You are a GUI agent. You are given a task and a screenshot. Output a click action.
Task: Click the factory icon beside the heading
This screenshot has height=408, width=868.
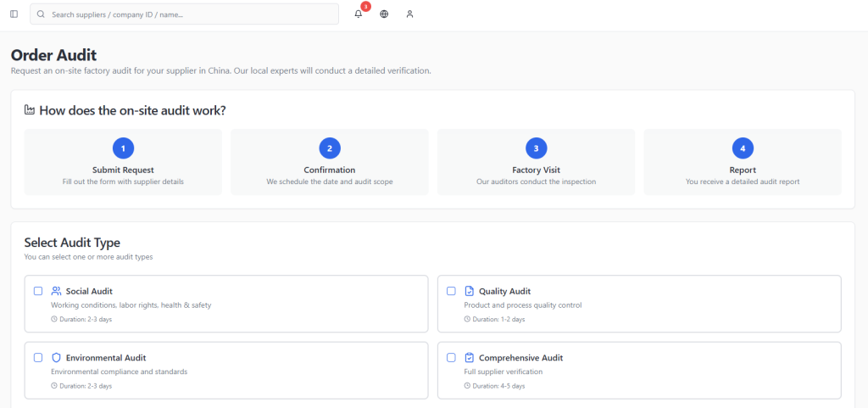[30, 110]
